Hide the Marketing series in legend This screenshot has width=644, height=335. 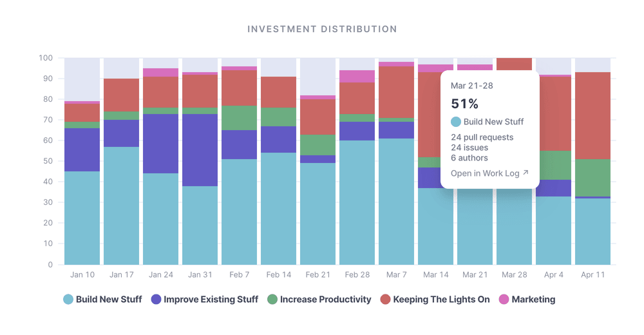click(527, 300)
